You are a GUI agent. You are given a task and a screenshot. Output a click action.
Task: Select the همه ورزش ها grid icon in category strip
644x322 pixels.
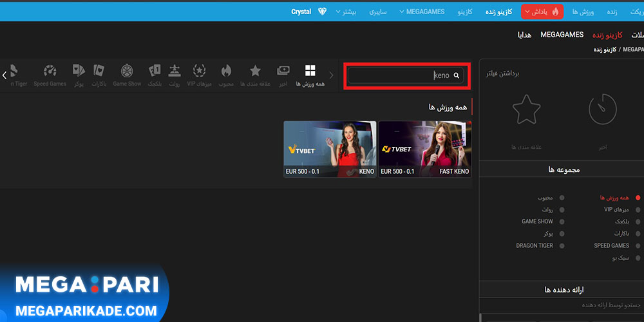pos(310,71)
